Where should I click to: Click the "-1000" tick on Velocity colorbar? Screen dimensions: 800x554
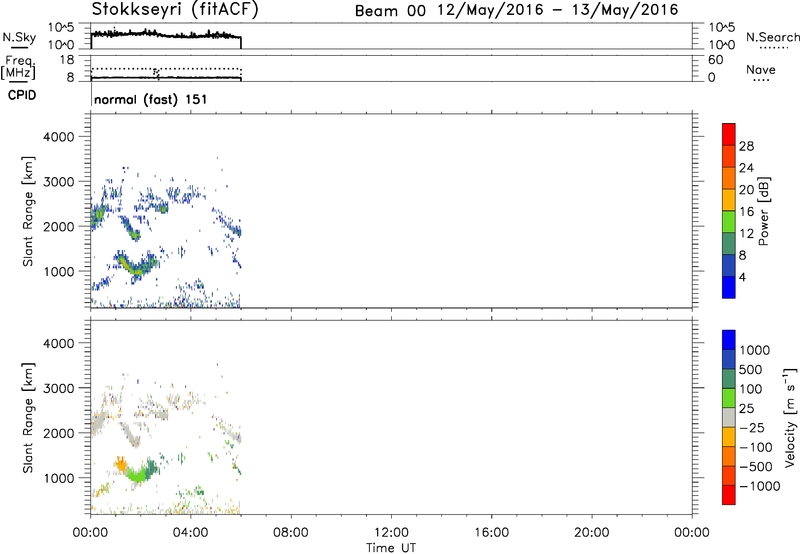coord(760,486)
